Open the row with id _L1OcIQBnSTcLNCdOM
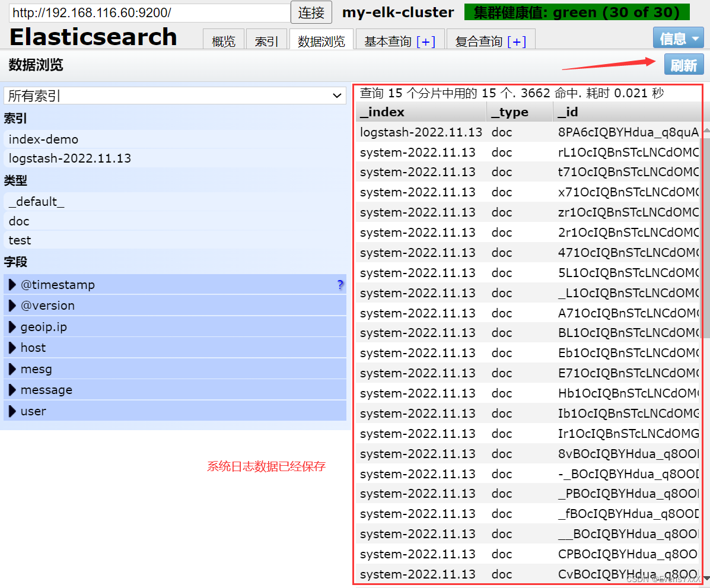The image size is (710, 588). point(527,293)
